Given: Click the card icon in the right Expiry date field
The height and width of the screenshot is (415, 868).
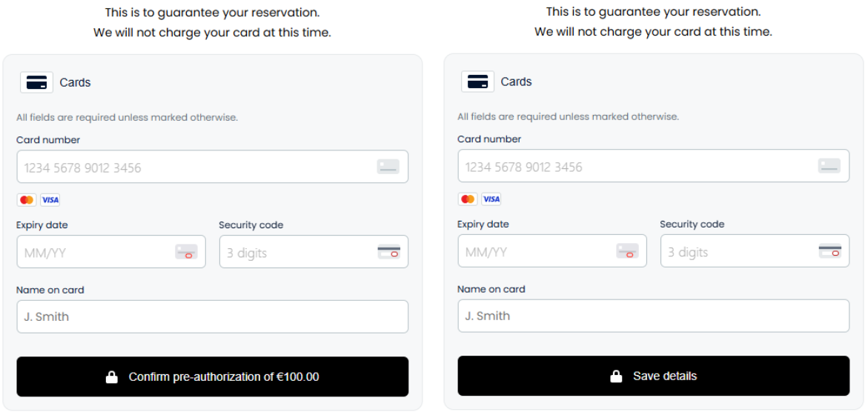Looking at the screenshot, I should click(x=627, y=250).
